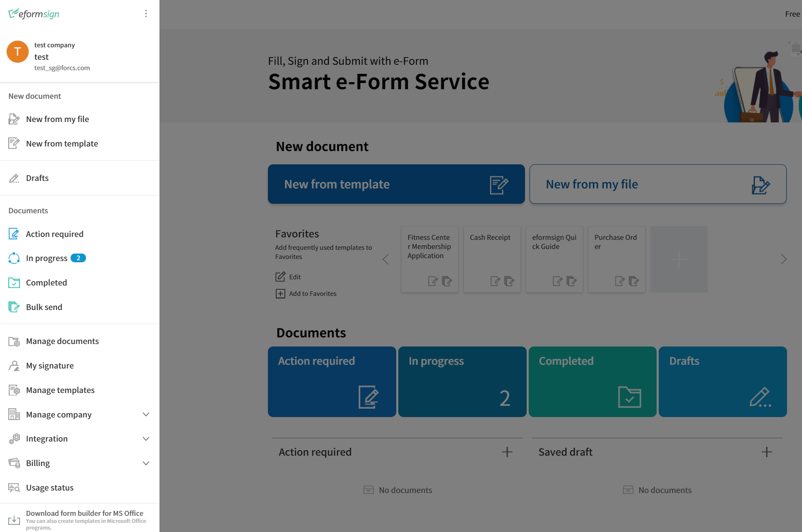Click the eformsign Quick Guide template title
Screen dimensions: 802x532
[554, 242]
